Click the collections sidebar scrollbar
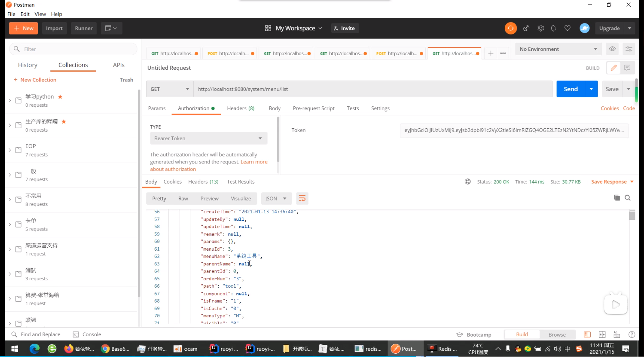Viewport: 644px width, 357px height. [x=139, y=193]
